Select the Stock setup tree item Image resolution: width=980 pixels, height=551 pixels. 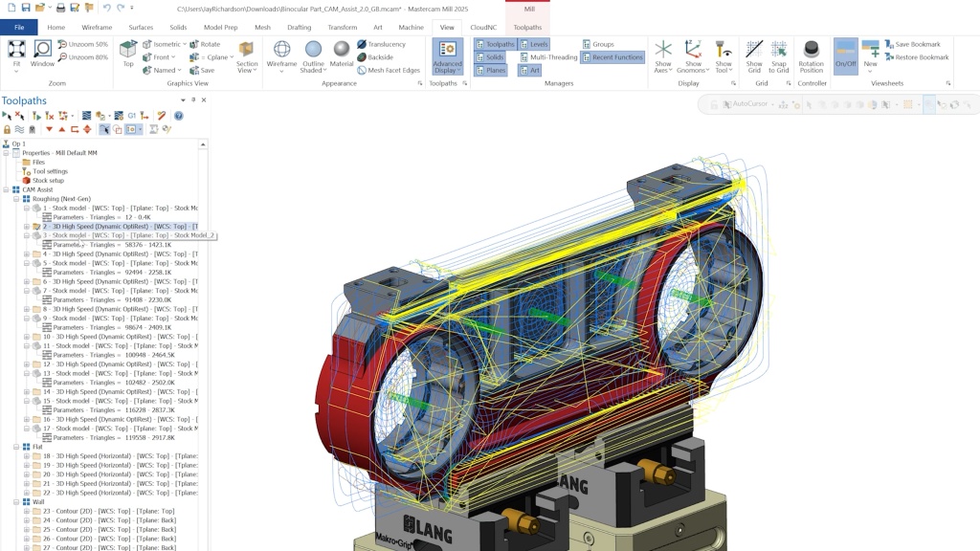pos(48,180)
